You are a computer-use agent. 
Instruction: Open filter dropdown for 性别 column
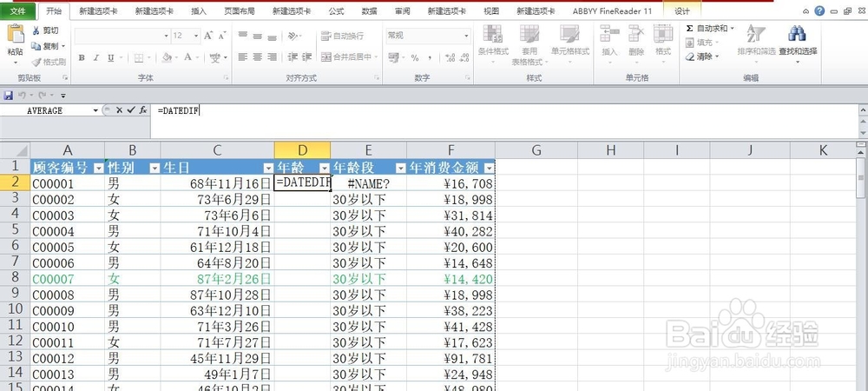click(x=155, y=169)
